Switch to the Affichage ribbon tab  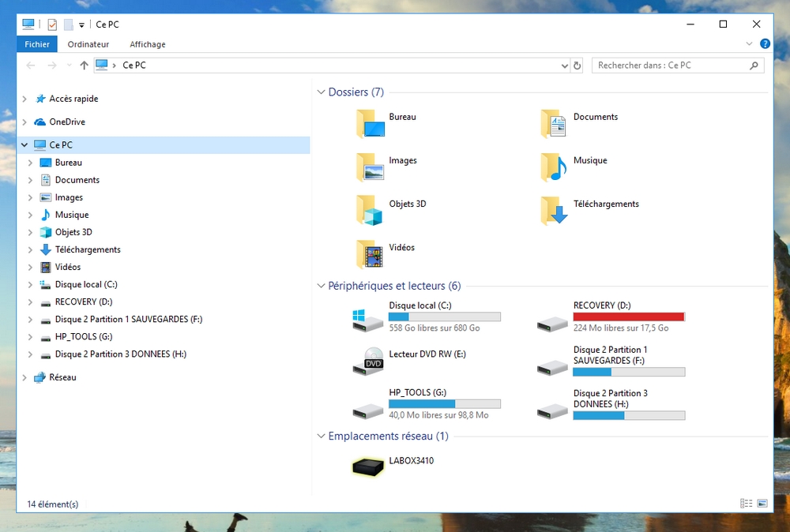pos(148,44)
